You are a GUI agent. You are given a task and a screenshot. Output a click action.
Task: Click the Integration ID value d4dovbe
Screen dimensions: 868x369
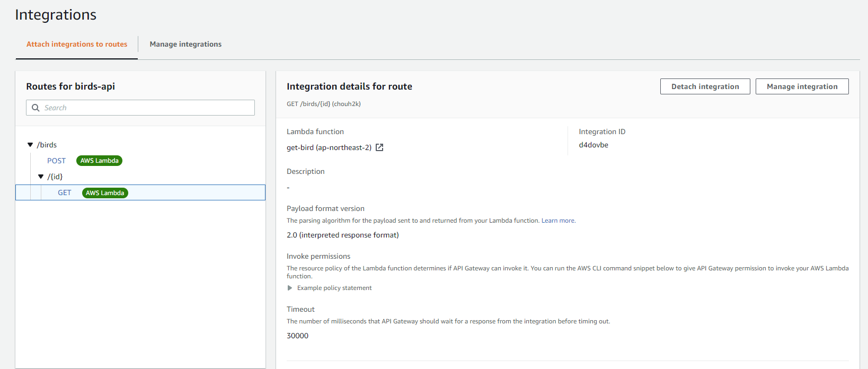click(x=594, y=145)
